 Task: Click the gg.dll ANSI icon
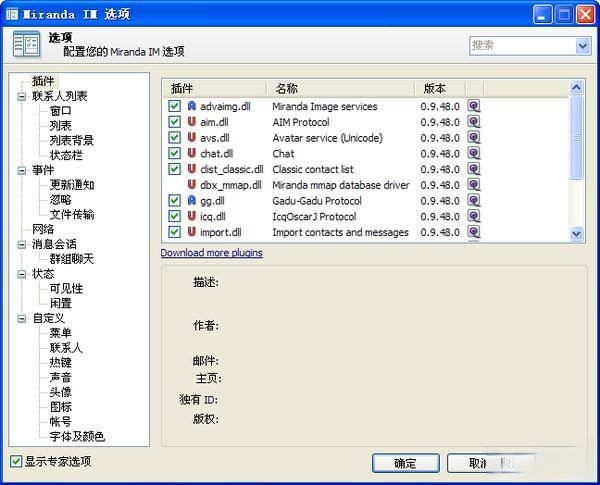[x=192, y=200]
